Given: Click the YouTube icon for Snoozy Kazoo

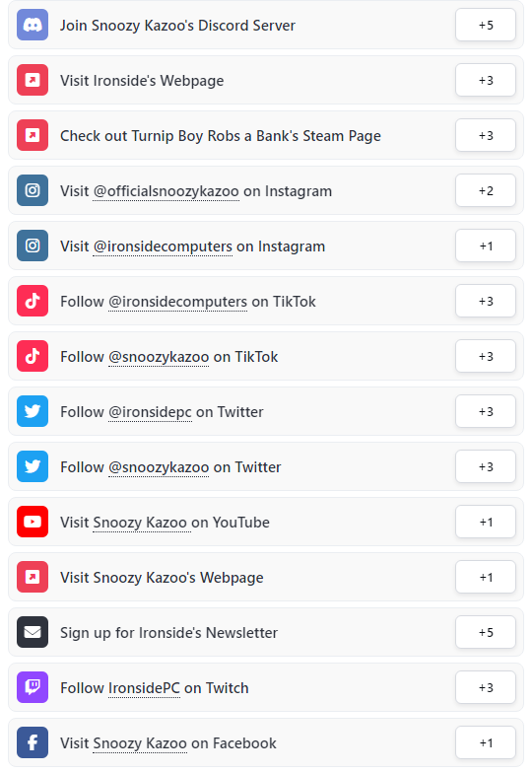Looking at the screenshot, I should pyautogui.click(x=33, y=522).
